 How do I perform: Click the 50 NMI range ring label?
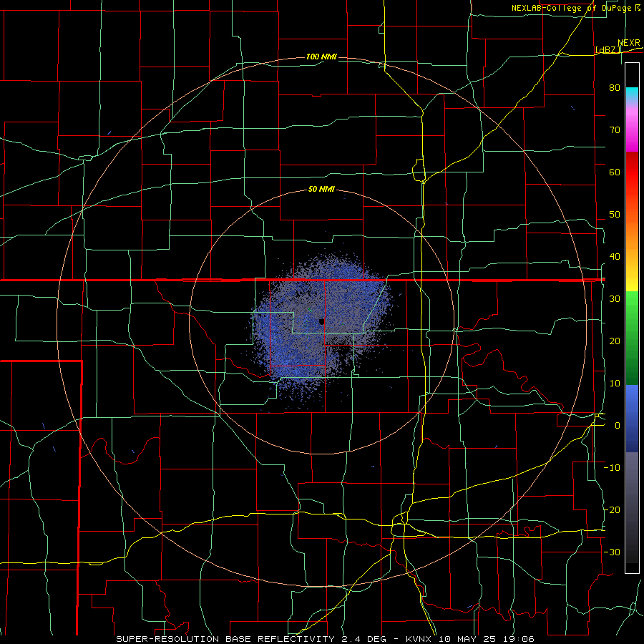coord(321,190)
